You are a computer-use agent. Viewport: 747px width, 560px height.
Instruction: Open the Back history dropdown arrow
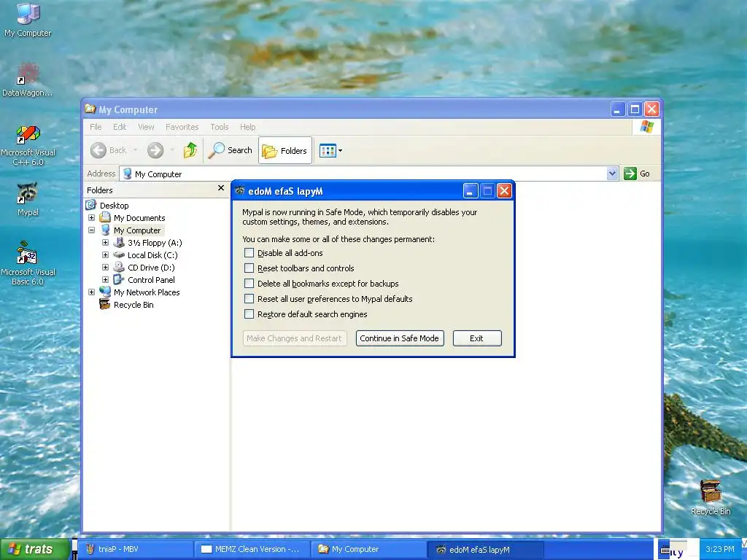click(x=135, y=150)
